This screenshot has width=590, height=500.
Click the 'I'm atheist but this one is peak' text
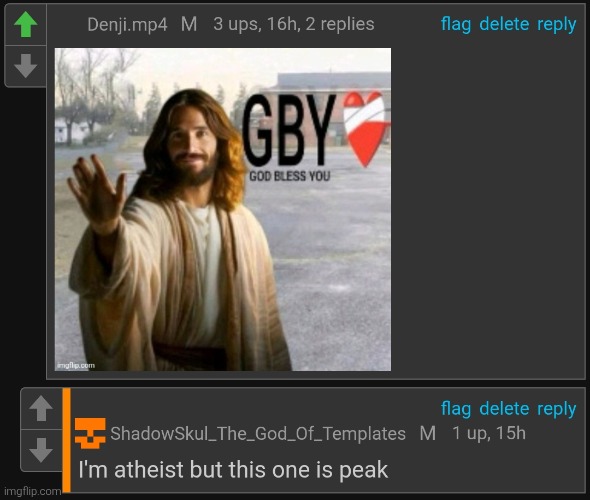pos(233,470)
